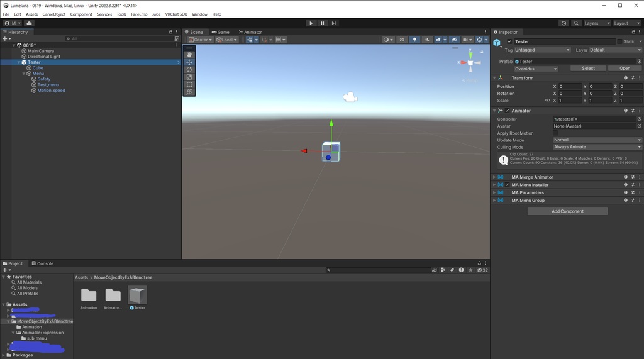Open the cloud services icon
Image resolution: width=644 pixels, height=359 pixels.
coord(29,23)
